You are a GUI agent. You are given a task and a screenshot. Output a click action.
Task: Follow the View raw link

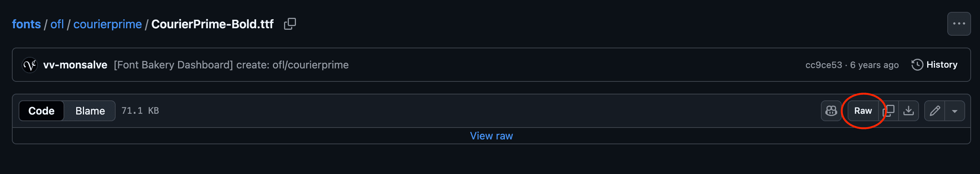pyautogui.click(x=491, y=136)
